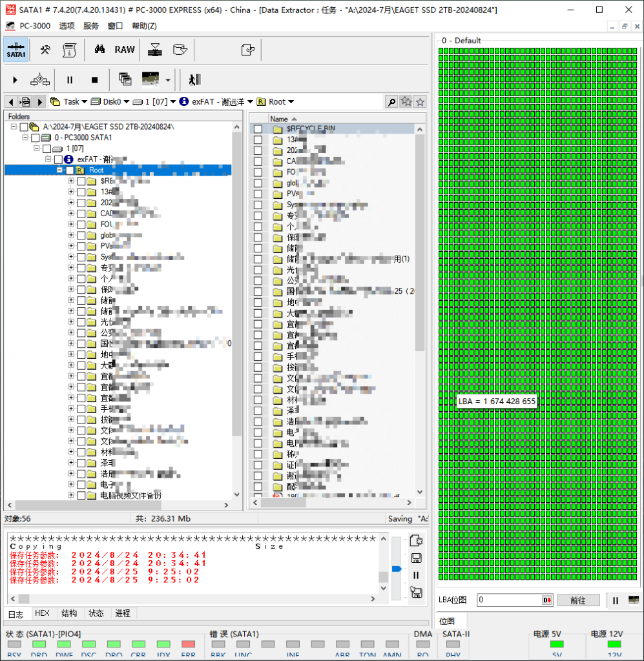Open the Disk0 breadcrumb dropdown
Viewport: 644px width, 661px height.
[127, 101]
